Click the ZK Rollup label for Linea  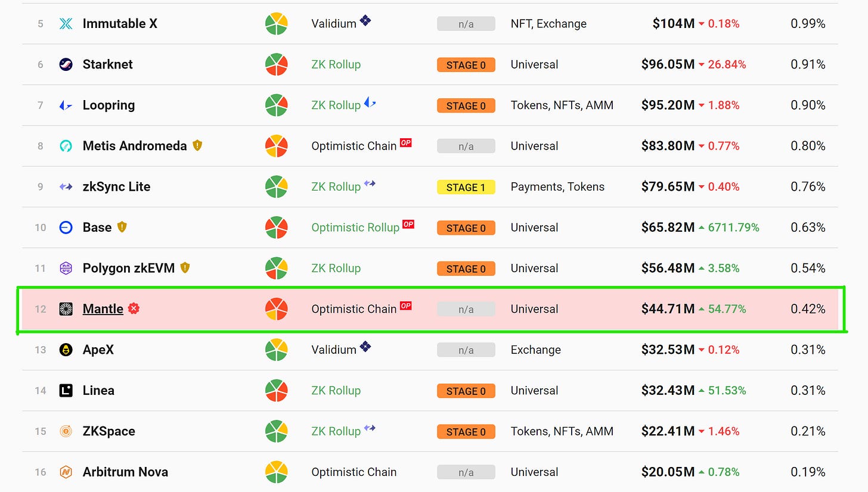336,391
